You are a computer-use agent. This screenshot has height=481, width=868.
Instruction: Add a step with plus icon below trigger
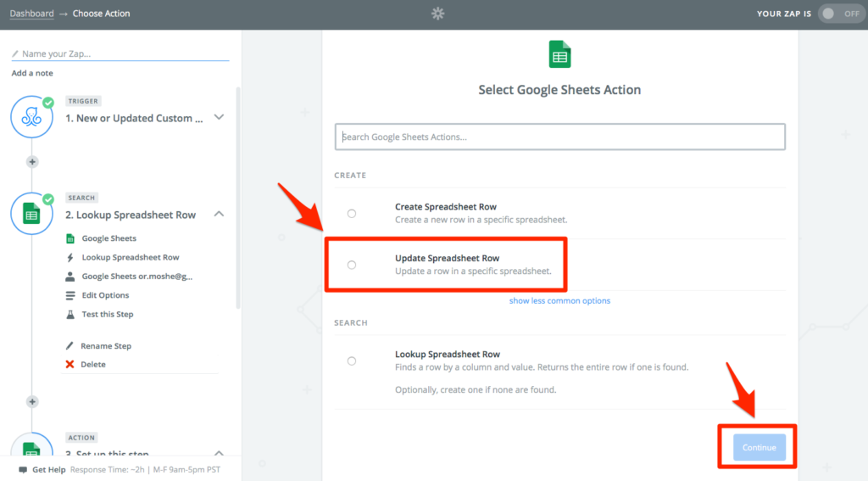[32, 162]
